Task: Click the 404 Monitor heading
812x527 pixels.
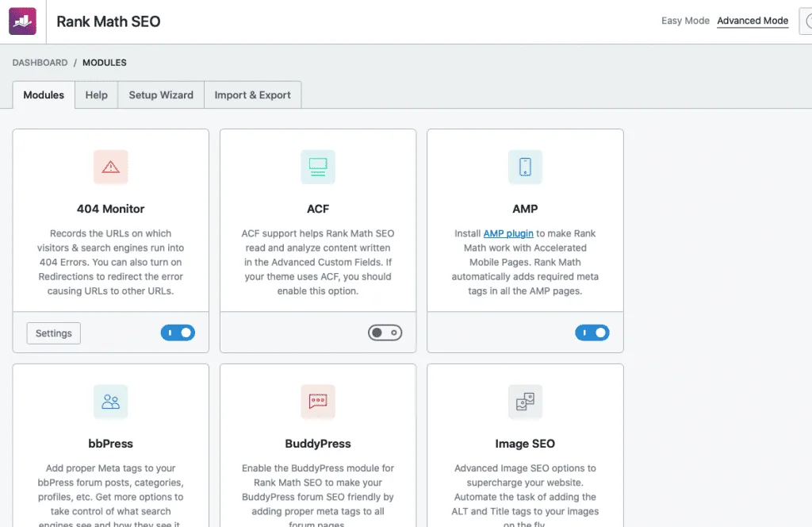Action: [111, 209]
